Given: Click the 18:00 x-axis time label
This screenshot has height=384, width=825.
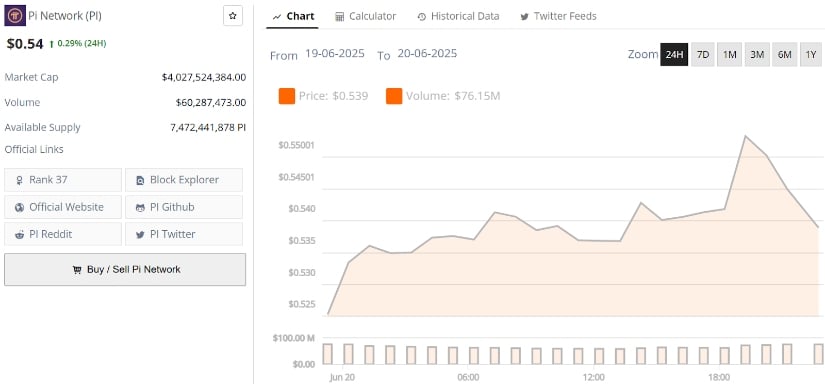Looking at the screenshot, I should click(719, 377).
